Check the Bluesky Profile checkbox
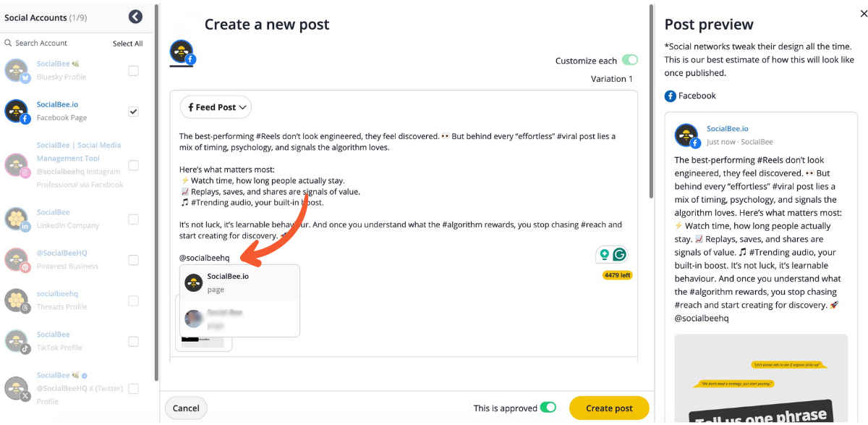Viewport: 868px width, 425px height. coord(133,71)
